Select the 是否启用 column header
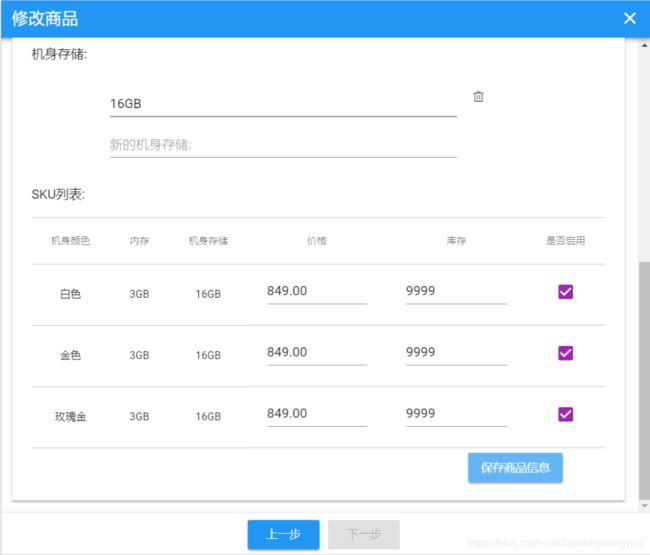 click(565, 241)
